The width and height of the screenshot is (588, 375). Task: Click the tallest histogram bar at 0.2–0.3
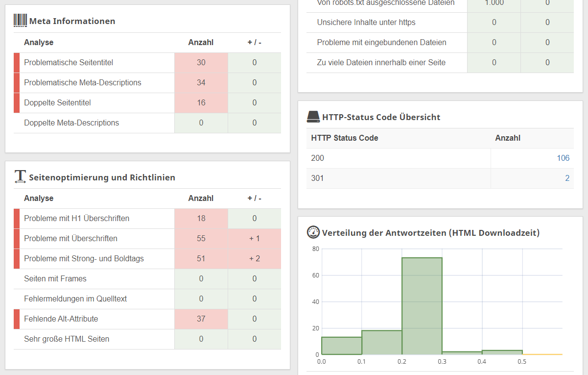click(422, 306)
